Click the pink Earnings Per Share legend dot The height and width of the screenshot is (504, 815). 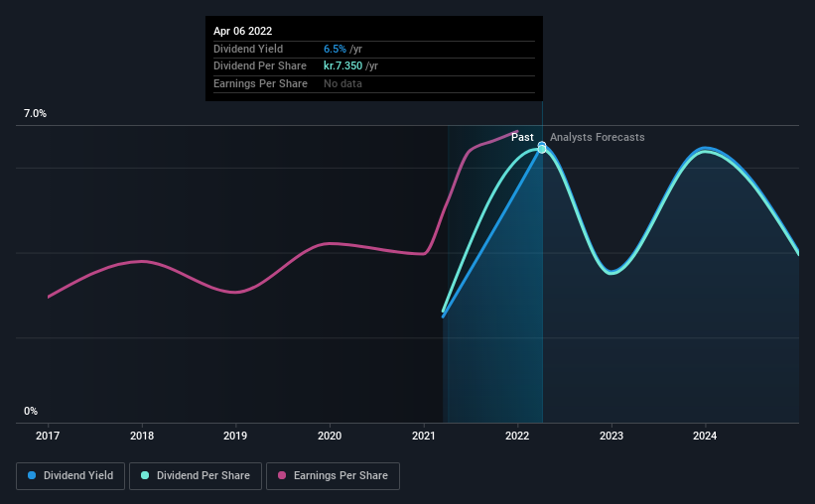(282, 475)
